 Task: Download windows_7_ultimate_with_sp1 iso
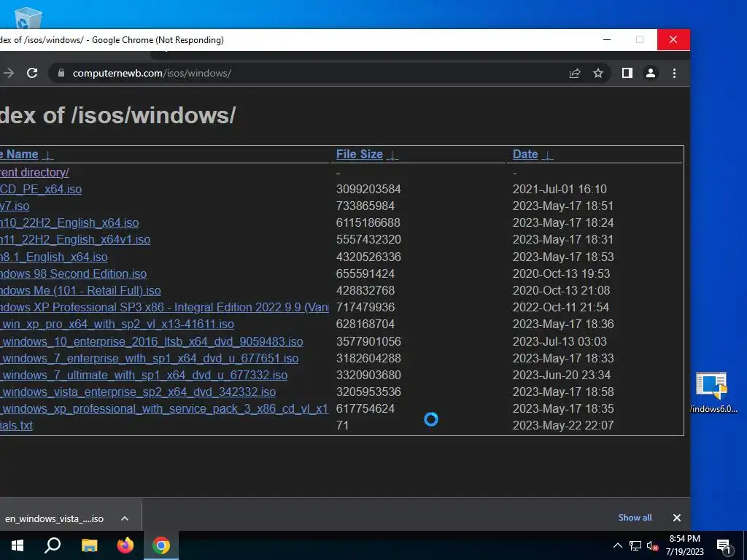(x=144, y=375)
